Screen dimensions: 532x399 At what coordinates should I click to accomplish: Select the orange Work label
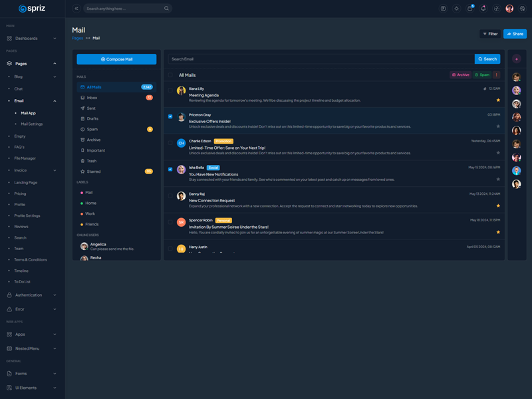[x=90, y=213]
